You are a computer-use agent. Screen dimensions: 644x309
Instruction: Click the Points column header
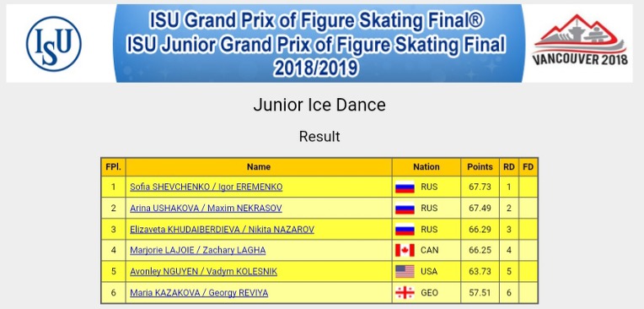[x=480, y=167]
